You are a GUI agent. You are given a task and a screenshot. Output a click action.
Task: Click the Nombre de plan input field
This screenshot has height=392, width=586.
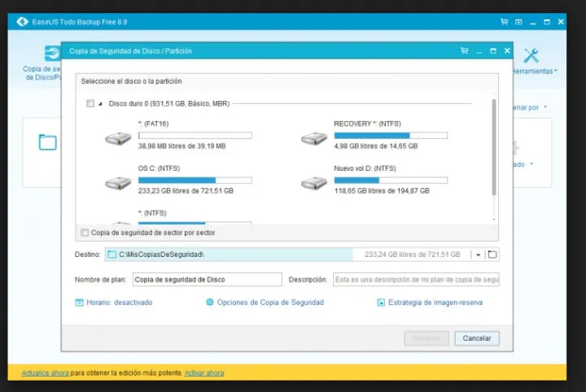(208, 280)
